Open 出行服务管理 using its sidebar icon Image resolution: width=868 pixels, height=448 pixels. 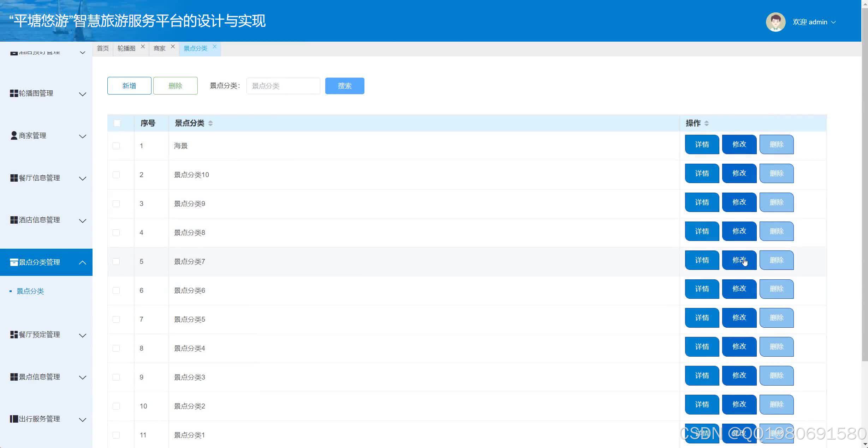coord(14,418)
